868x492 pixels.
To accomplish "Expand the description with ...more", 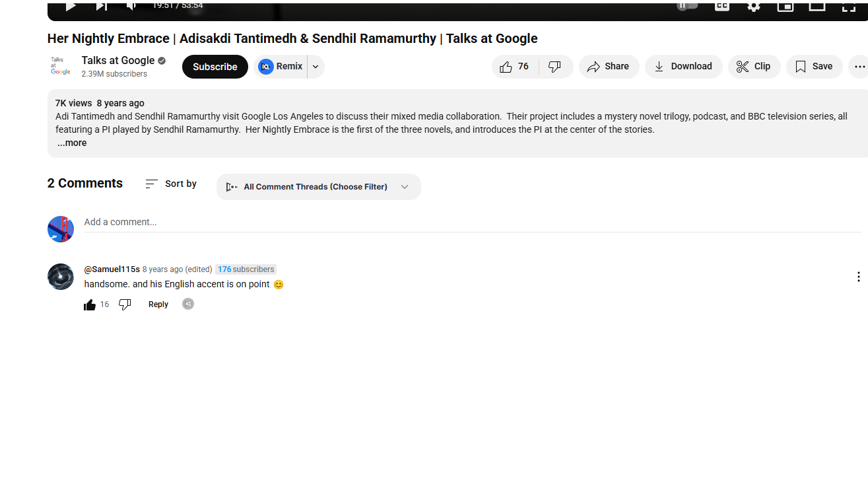I will click(x=71, y=143).
